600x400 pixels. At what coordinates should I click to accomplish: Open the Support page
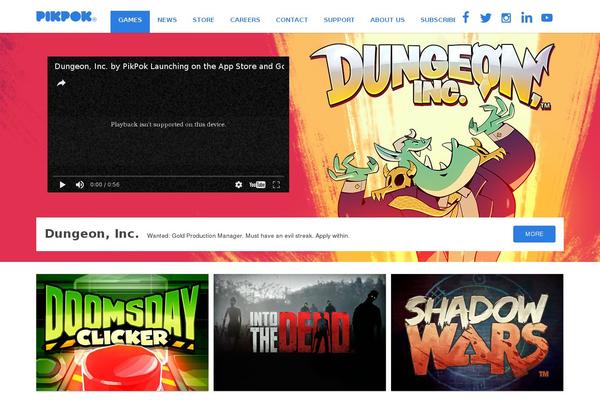tap(339, 20)
